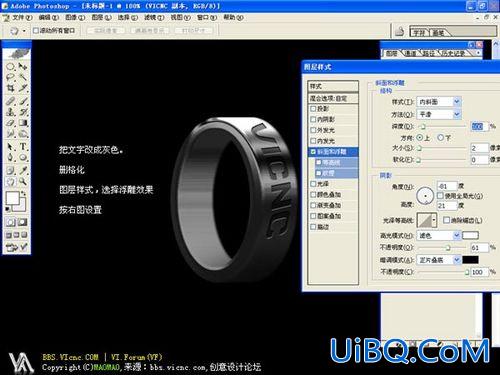Select the Eraser tool

click(x=11, y=123)
